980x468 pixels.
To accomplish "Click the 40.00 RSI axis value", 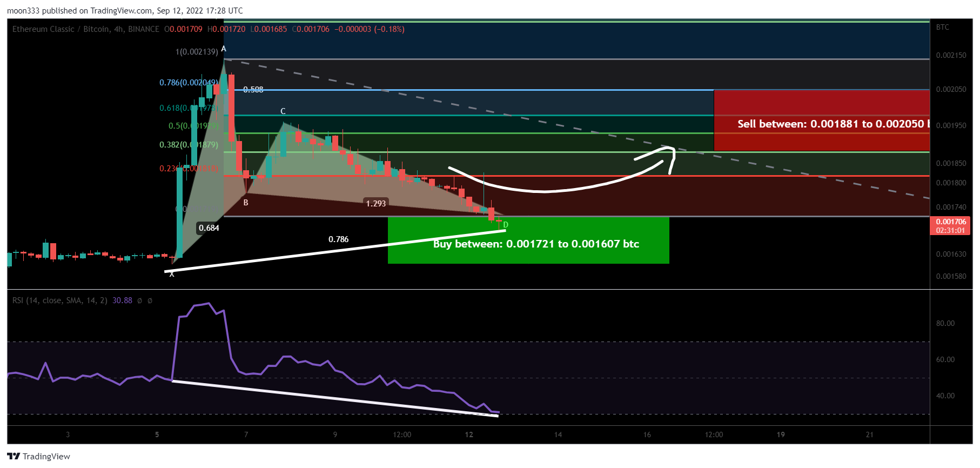I will coord(945,396).
